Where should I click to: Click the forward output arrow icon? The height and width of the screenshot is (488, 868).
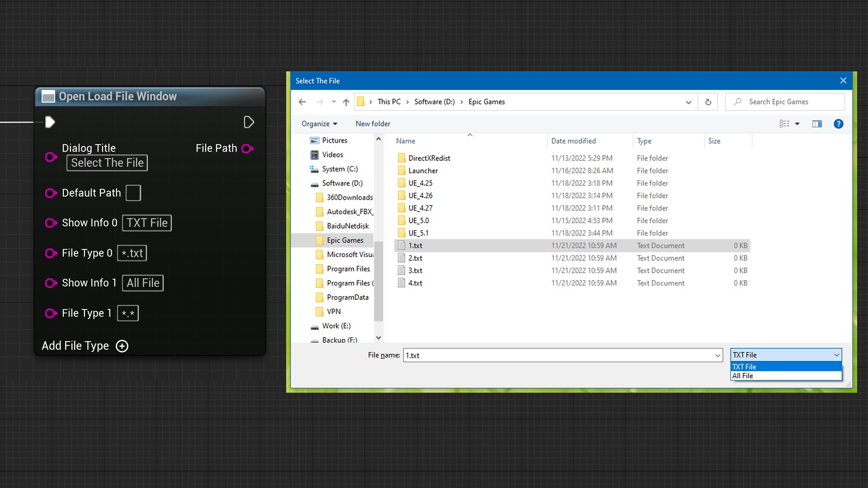250,122
